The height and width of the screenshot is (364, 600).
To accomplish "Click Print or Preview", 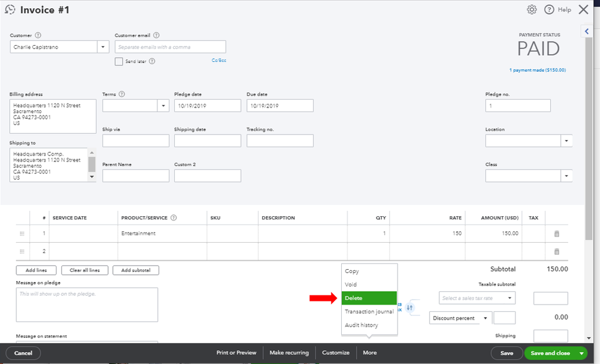I will pyautogui.click(x=236, y=353).
